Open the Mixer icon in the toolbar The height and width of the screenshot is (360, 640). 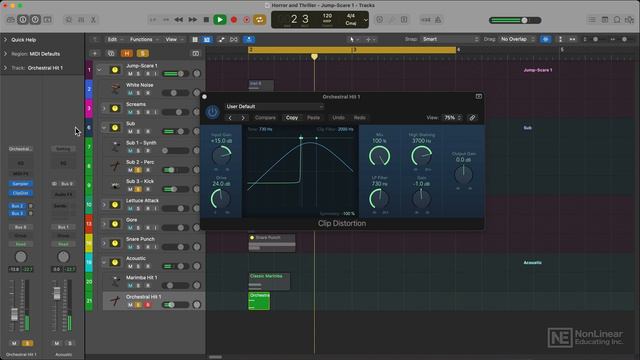point(81,20)
